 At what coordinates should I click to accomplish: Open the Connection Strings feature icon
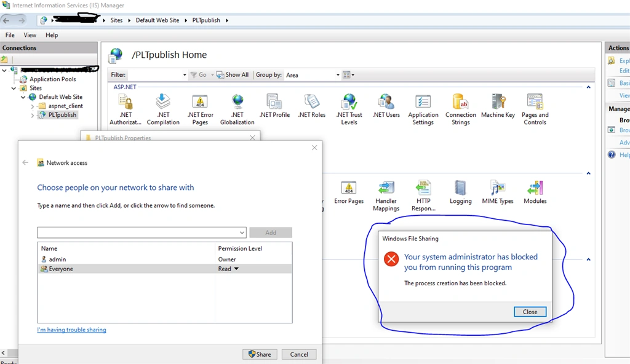460,109
